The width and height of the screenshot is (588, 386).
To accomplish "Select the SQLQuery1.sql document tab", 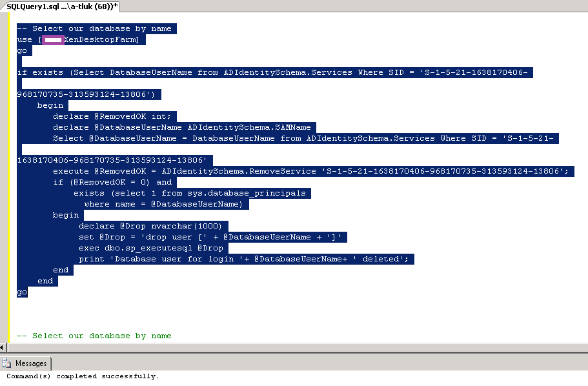I will (62, 6).
